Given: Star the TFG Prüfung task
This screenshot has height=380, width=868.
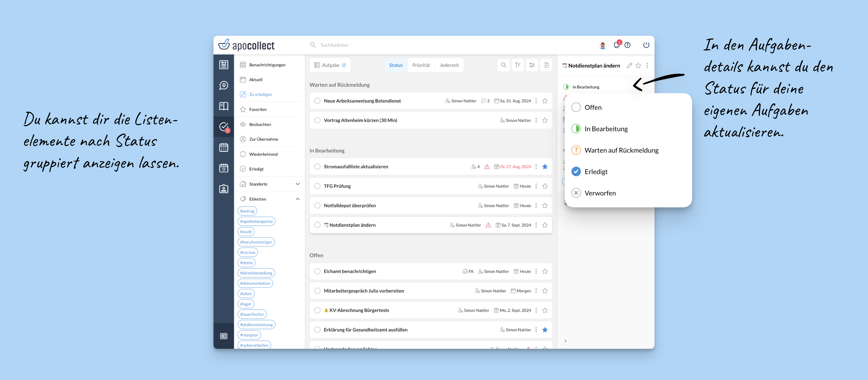Looking at the screenshot, I should 545,186.
